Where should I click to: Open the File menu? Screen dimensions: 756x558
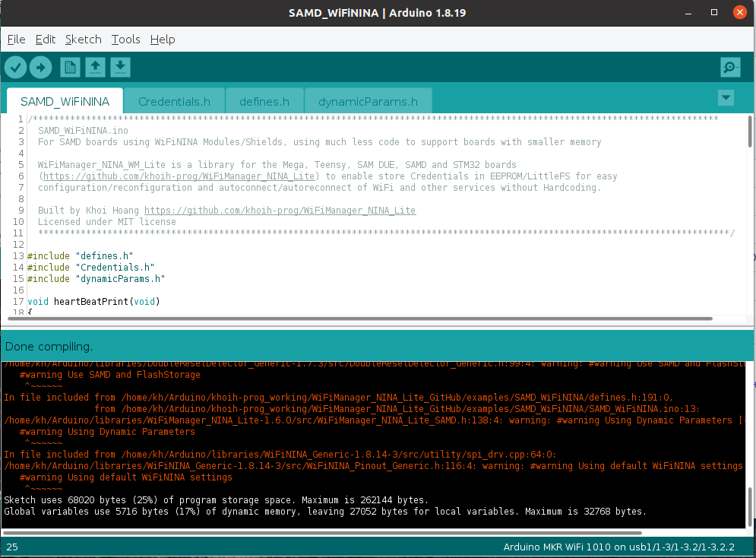(15, 39)
